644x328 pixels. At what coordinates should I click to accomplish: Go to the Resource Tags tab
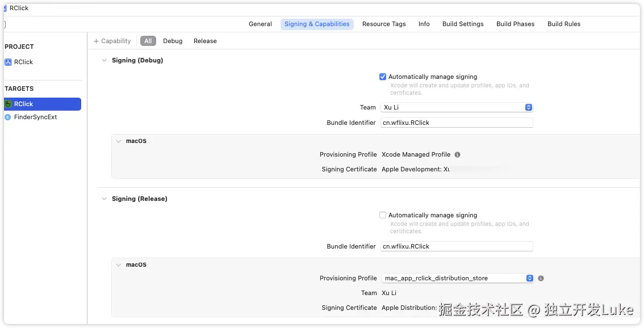[384, 24]
